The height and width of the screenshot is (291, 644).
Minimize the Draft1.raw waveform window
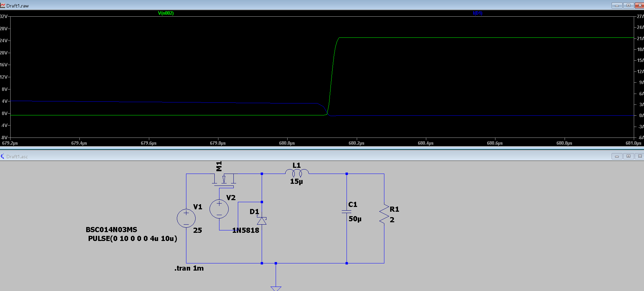(617, 5)
